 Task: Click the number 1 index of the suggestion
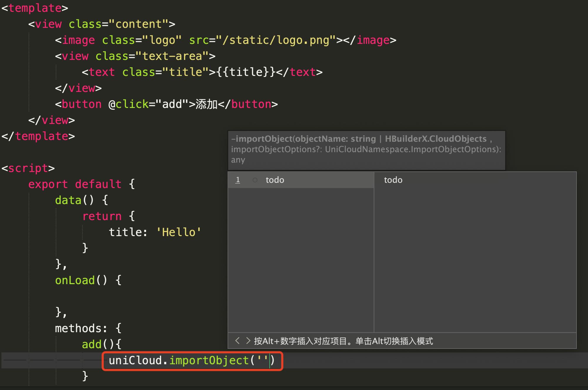pos(238,180)
